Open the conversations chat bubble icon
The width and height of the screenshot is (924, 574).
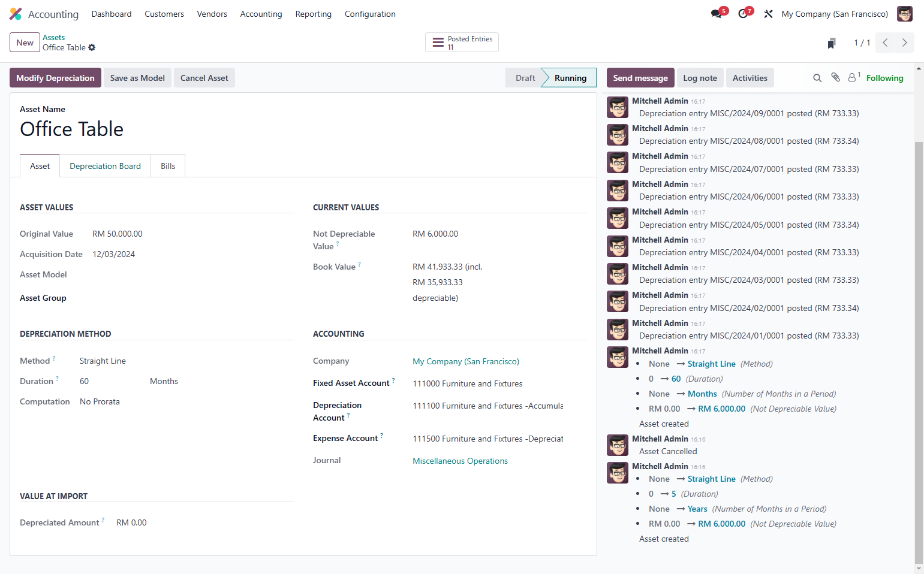[x=716, y=14]
